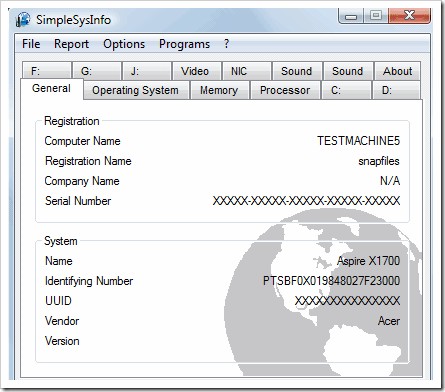Switch to the Processor tab
Screen dimensions: 445x392
(x=285, y=90)
